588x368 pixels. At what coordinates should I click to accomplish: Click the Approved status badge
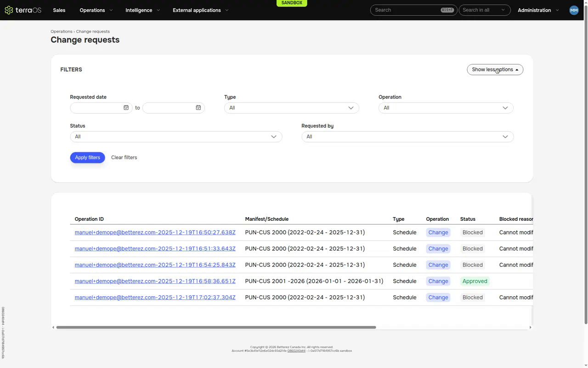coord(475,281)
